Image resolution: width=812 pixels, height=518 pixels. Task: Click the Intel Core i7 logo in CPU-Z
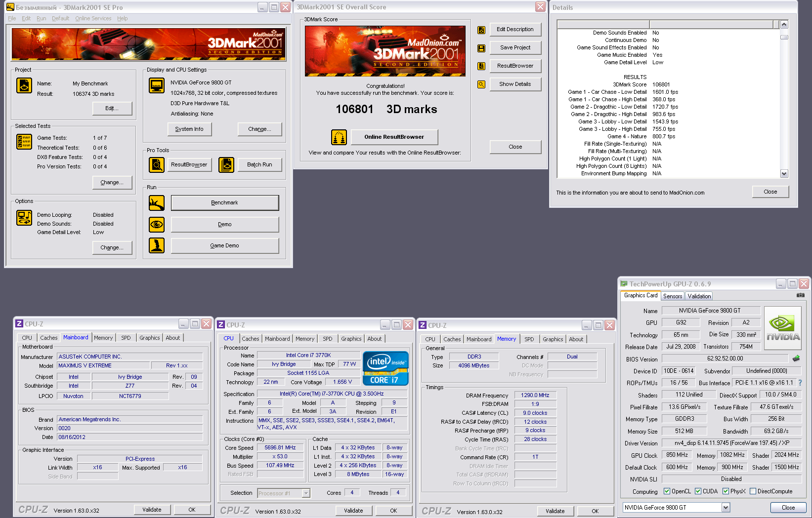(x=385, y=368)
